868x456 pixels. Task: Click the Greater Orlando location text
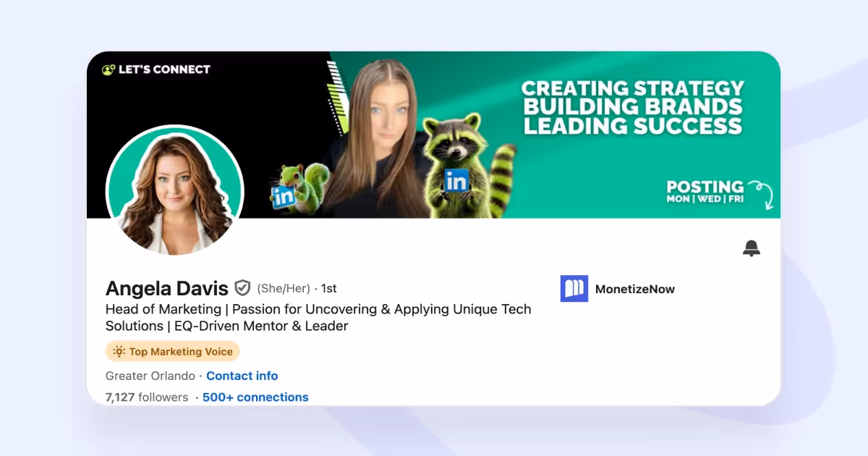(150, 376)
